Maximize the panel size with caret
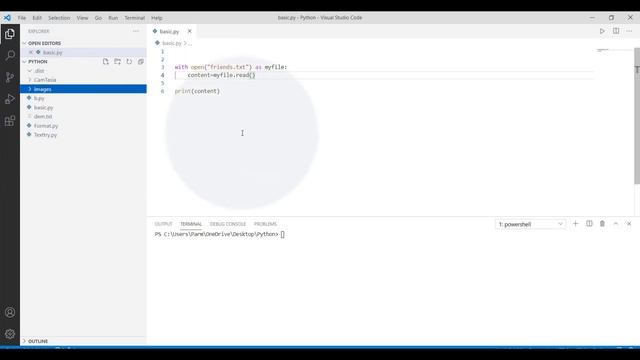 click(616, 224)
